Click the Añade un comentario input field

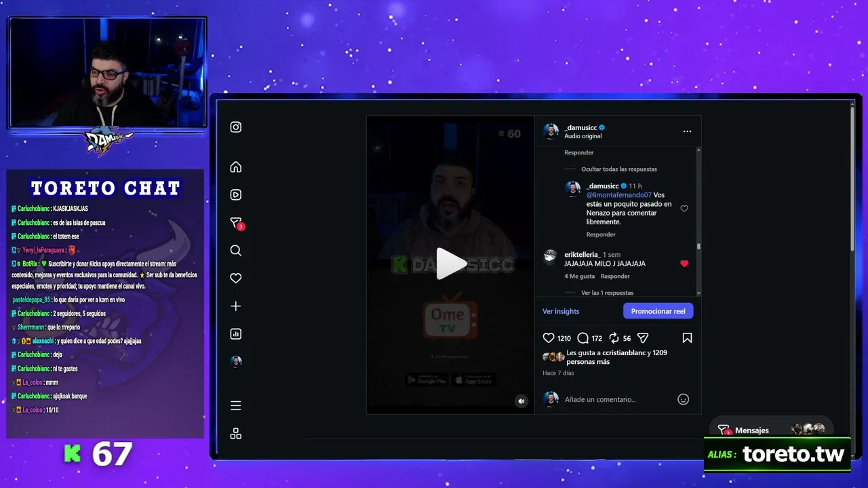click(617, 400)
